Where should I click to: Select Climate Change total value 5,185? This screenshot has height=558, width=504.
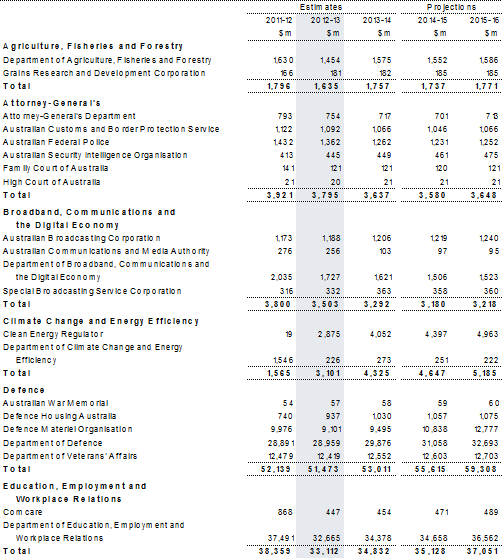point(484,373)
